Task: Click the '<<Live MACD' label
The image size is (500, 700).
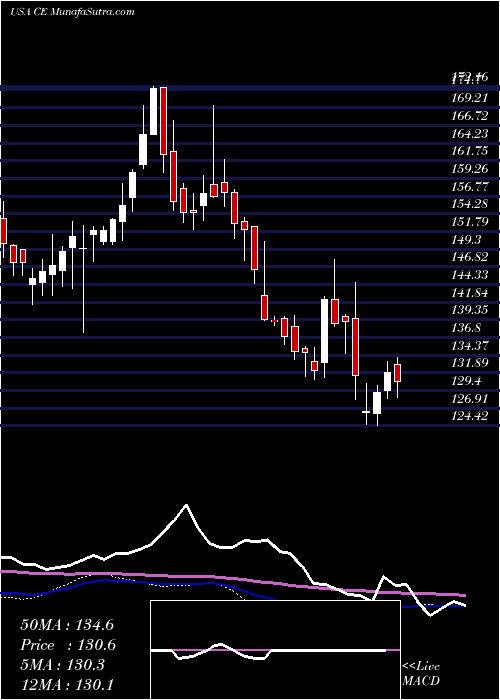Action: point(421,674)
